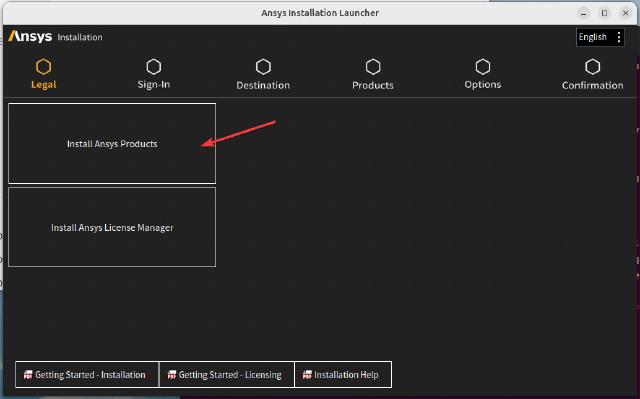
Task: Select the Sign-In step label
Action: pos(153,85)
